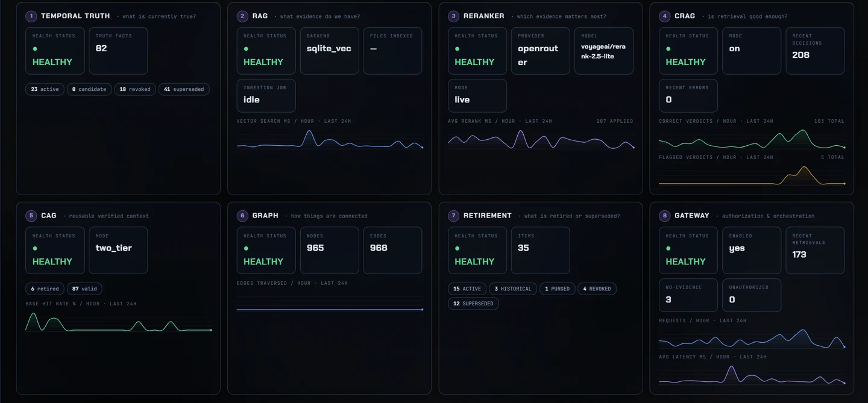Select the 23 active chip in Temporal Truth
The image size is (868, 403).
click(x=45, y=89)
